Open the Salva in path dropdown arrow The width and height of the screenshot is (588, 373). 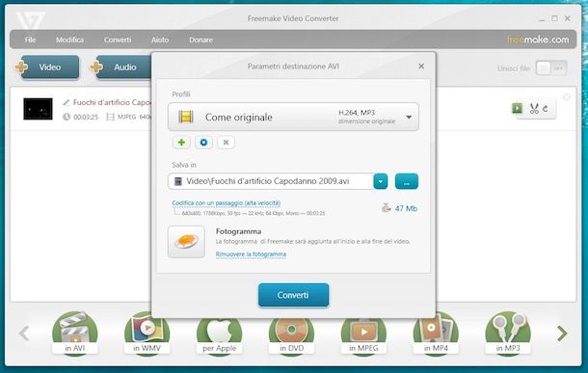pos(381,181)
